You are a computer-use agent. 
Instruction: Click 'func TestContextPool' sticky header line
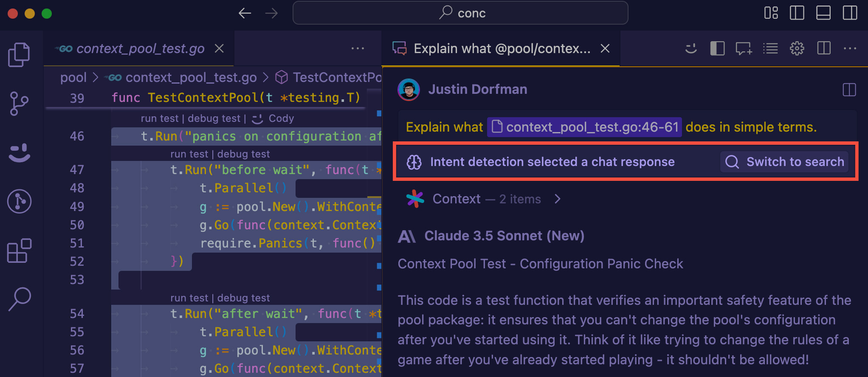coord(236,98)
